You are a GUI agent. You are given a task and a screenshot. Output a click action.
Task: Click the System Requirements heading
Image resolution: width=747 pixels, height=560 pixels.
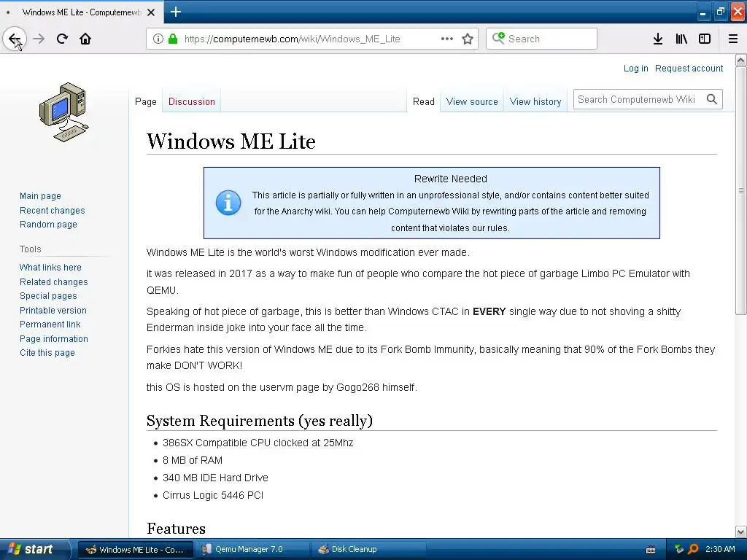[x=260, y=421]
